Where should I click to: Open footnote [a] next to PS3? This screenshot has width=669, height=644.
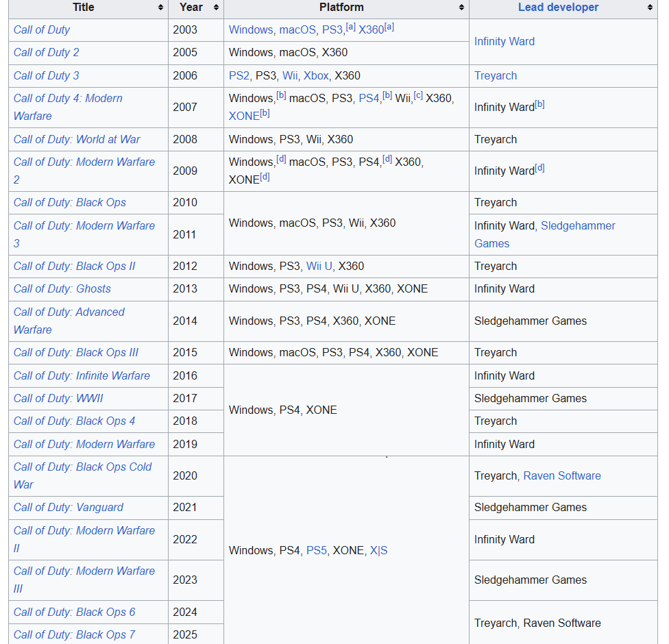[350, 27]
